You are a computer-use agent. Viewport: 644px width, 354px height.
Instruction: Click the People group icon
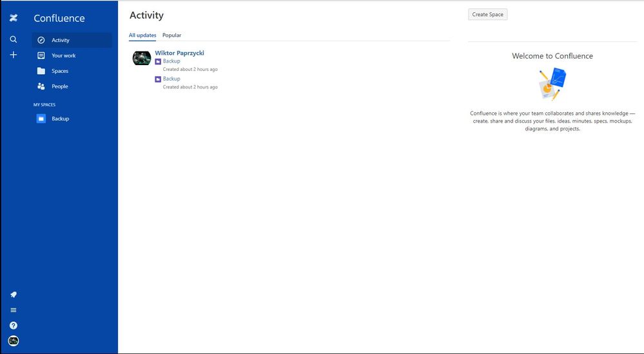[x=41, y=86]
